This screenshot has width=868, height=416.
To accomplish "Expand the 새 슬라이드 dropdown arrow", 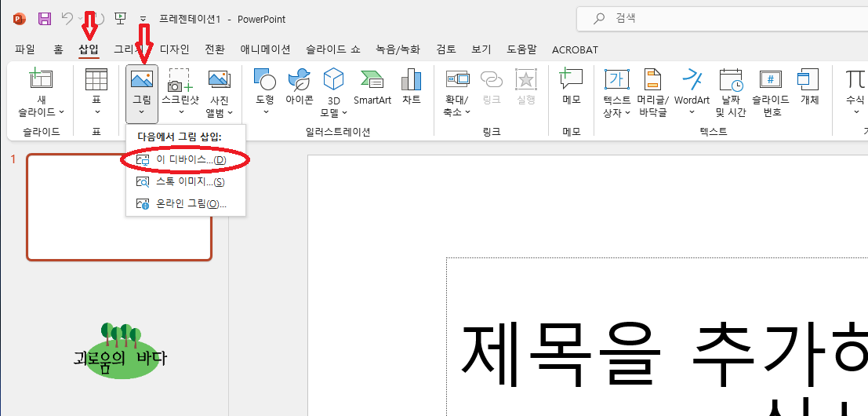I will coord(61,112).
